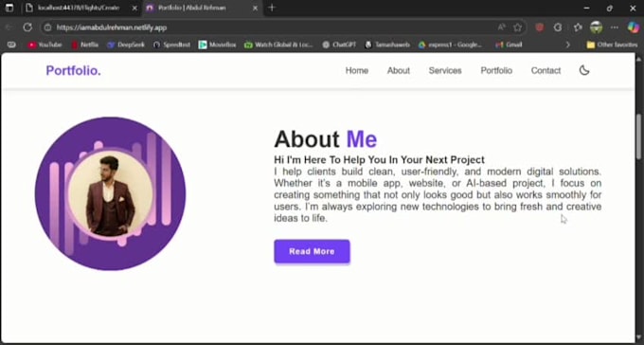Open the ChatGPT bookmark
This screenshot has width=644, height=345.
click(x=339, y=45)
